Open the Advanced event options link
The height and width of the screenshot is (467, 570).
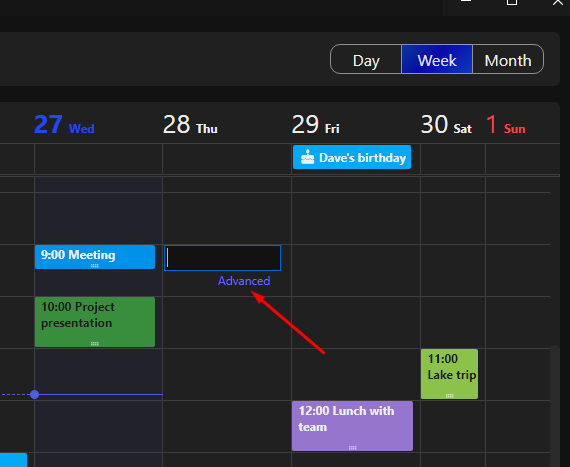(x=244, y=281)
